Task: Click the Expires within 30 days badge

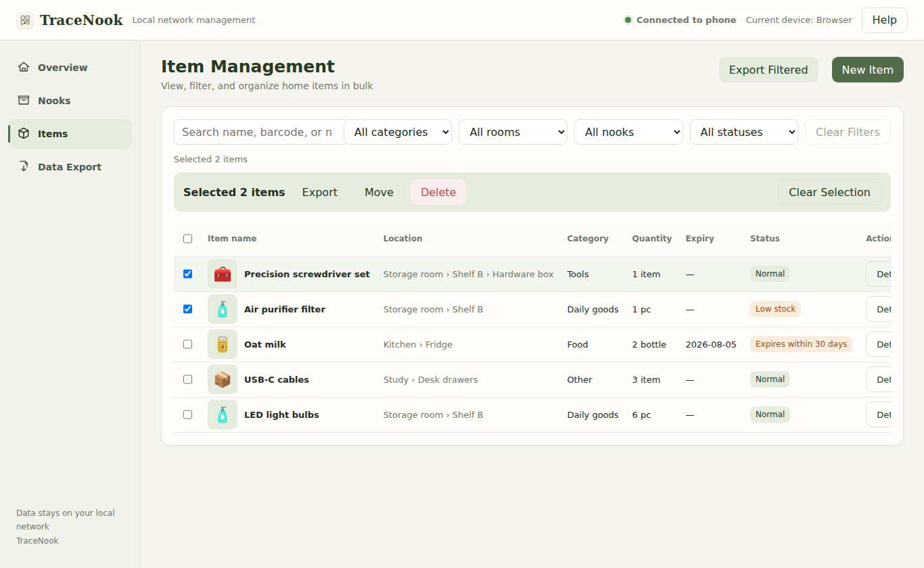Action: tap(801, 344)
